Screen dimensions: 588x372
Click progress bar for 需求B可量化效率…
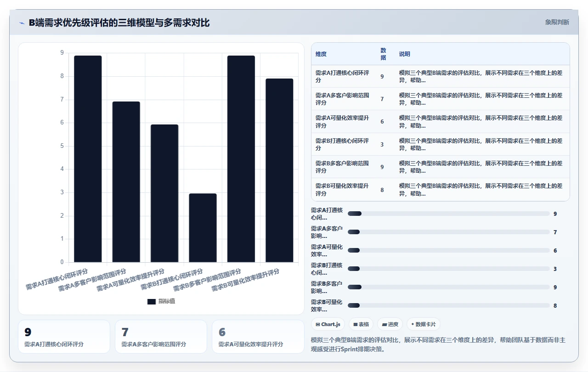(449, 305)
